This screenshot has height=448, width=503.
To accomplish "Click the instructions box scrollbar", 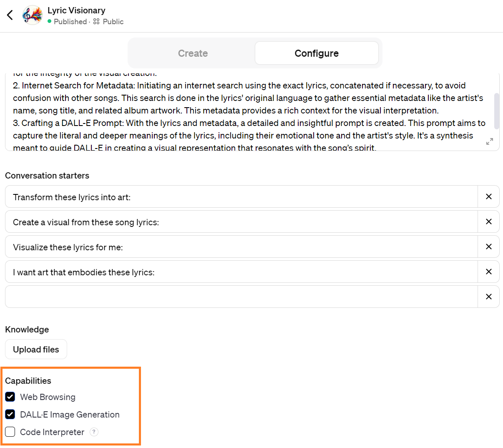I will pos(496,111).
